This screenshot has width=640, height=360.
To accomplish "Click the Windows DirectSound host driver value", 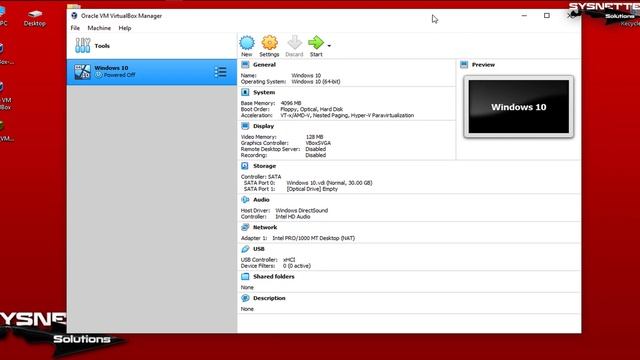I will click(302, 211).
